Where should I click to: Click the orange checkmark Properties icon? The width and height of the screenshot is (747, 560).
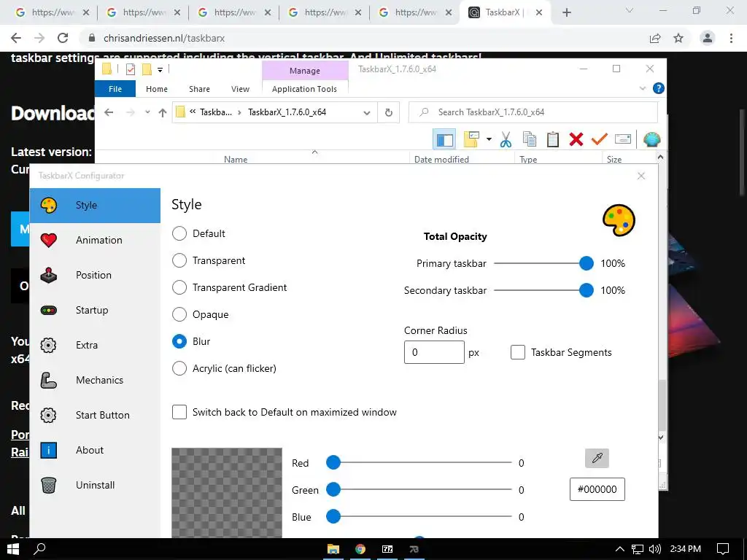pos(600,139)
